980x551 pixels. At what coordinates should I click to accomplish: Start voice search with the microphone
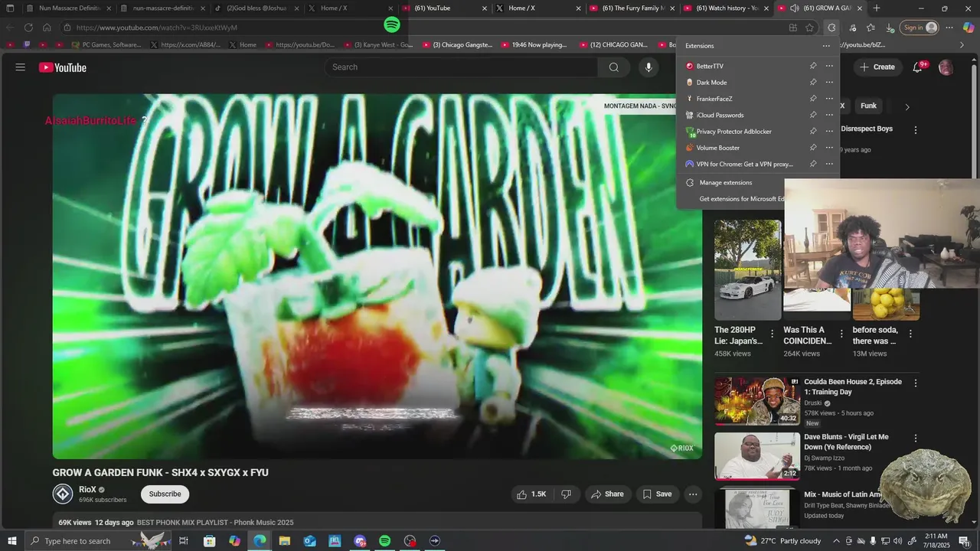coord(648,67)
